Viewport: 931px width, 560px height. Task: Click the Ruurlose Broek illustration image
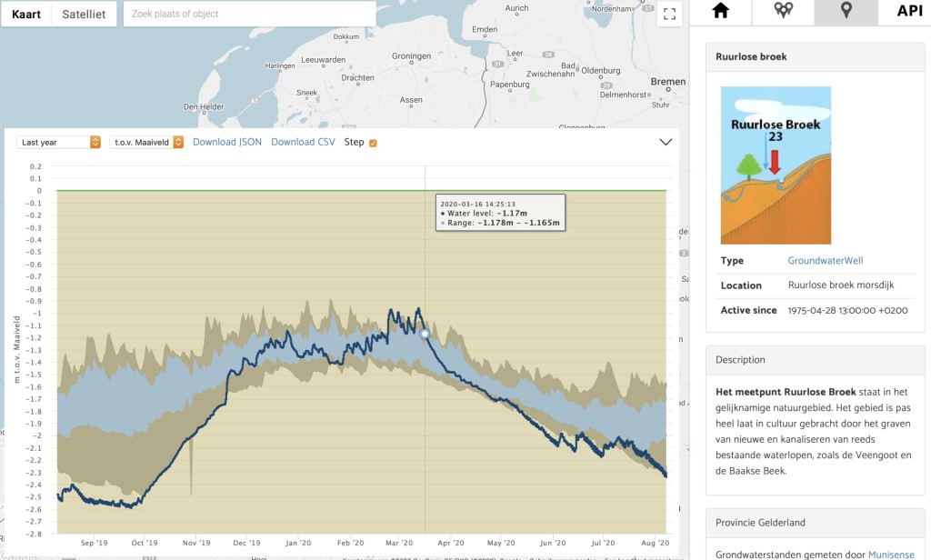coord(776,165)
